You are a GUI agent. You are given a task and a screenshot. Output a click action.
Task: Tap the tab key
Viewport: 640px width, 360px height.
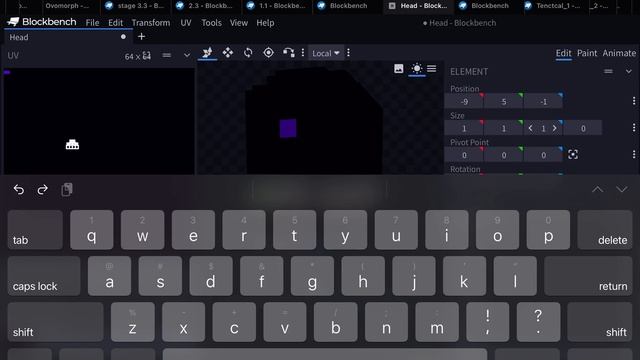pos(35,230)
